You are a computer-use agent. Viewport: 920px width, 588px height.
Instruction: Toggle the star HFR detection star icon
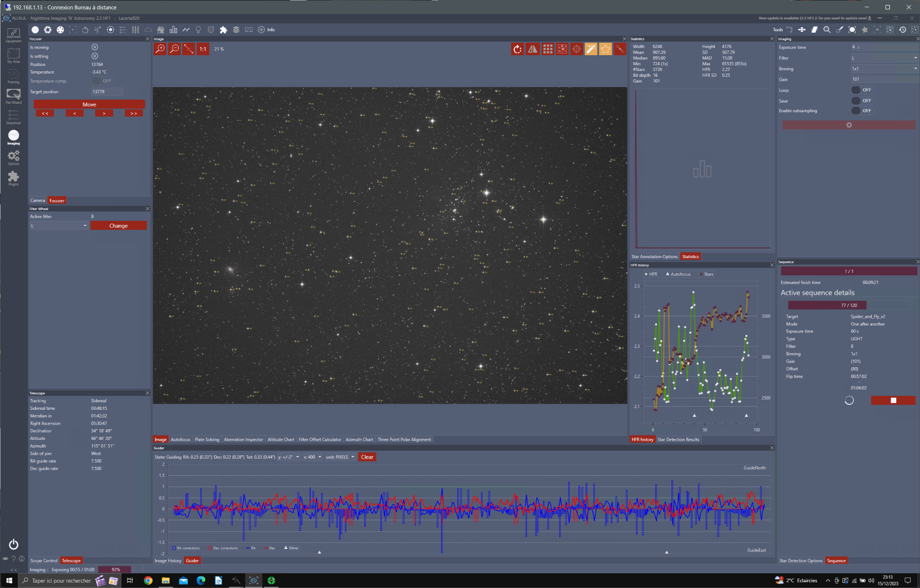point(606,49)
